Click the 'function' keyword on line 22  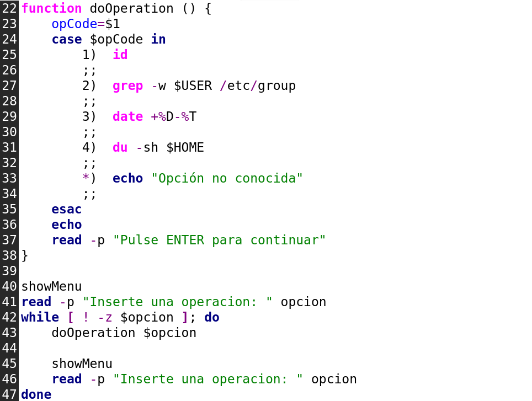click(51, 9)
